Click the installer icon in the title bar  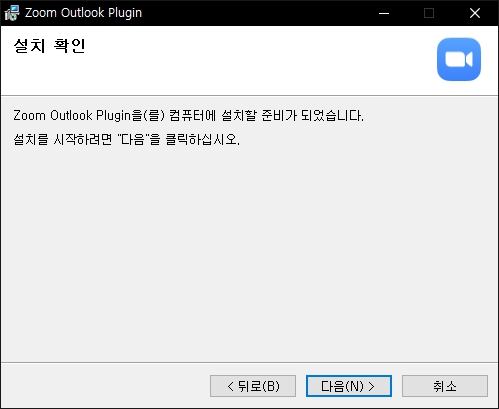pyautogui.click(x=12, y=13)
